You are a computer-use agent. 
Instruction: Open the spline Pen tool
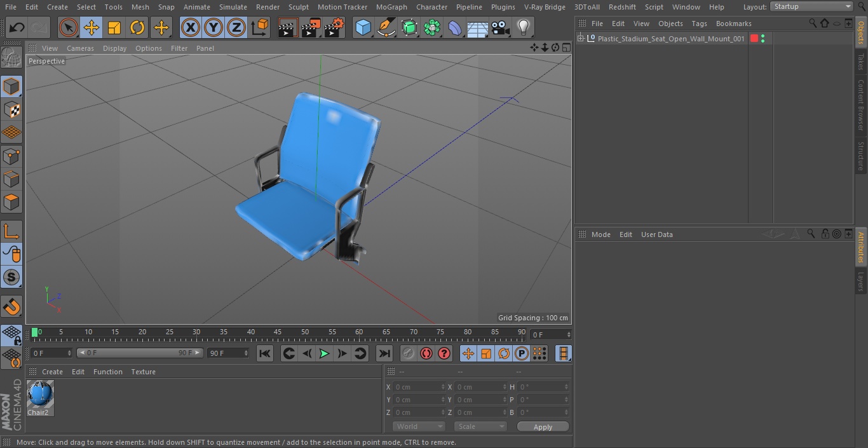pyautogui.click(x=386, y=27)
